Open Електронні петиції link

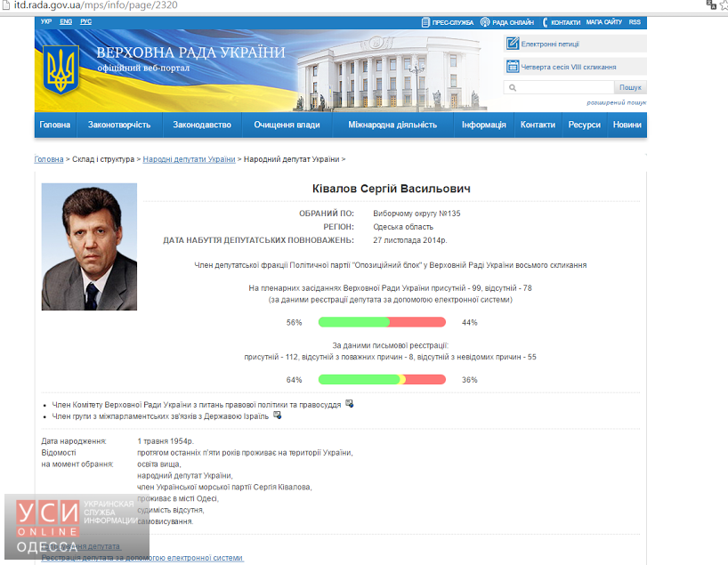(550, 44)
